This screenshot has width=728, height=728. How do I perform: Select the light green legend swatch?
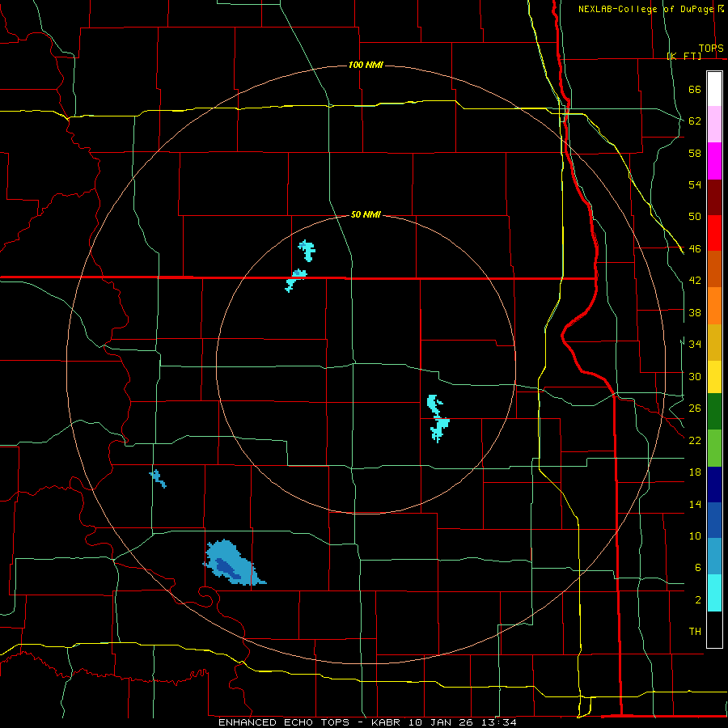714,448
